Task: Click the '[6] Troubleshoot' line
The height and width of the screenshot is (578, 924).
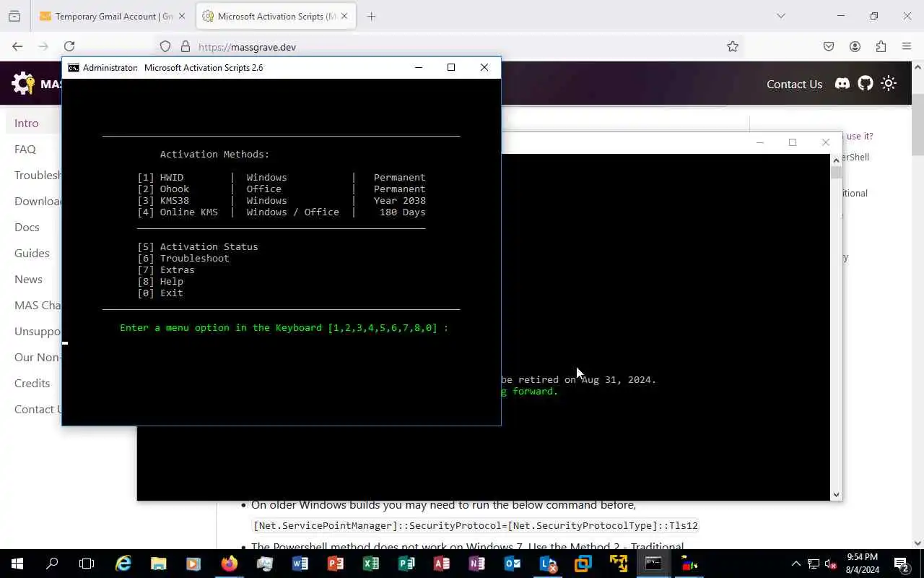Action: point(183,258)
